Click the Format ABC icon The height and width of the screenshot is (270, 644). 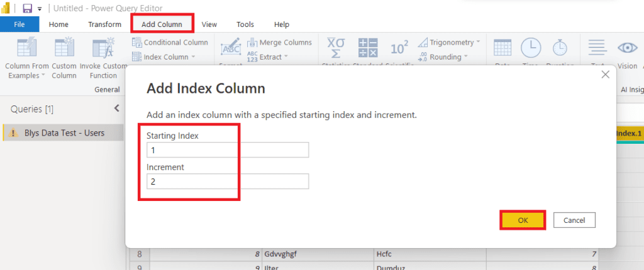point(230,48)
